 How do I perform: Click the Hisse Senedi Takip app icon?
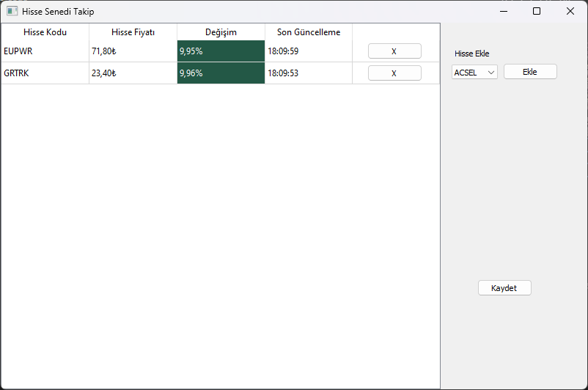[x=12, y=11]
